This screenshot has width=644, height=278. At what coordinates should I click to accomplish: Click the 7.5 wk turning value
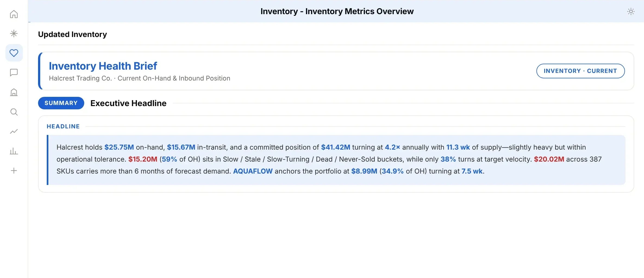pyautogui.click(x=472, y=171)
